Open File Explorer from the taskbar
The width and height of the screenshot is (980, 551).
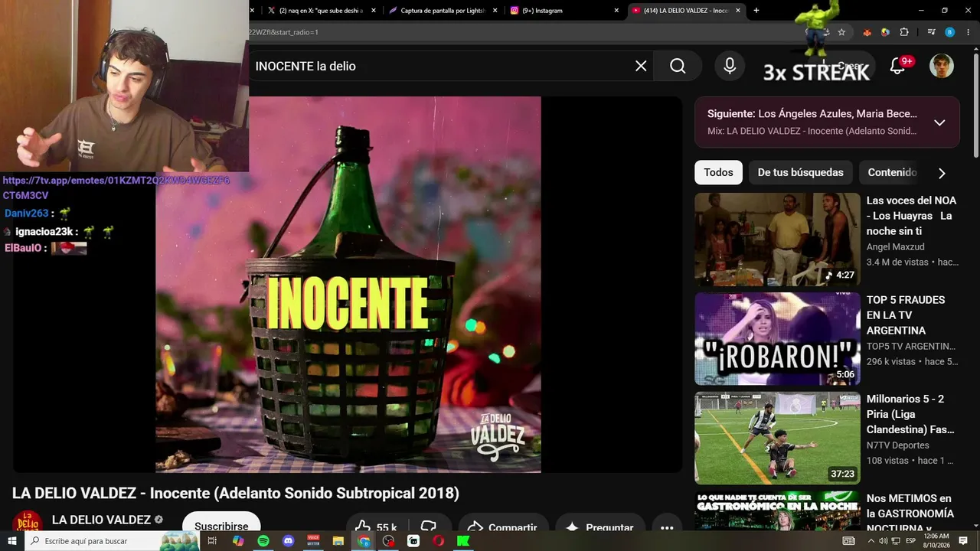[338, 541]
